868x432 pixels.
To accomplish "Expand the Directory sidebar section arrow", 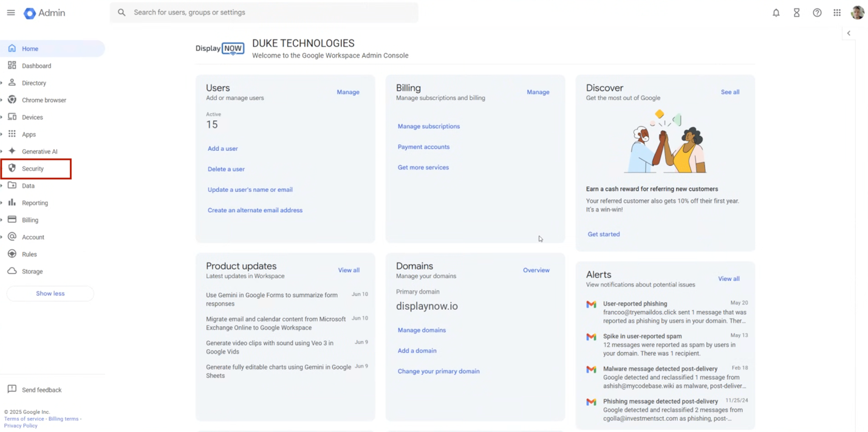I will pos(2,83).
